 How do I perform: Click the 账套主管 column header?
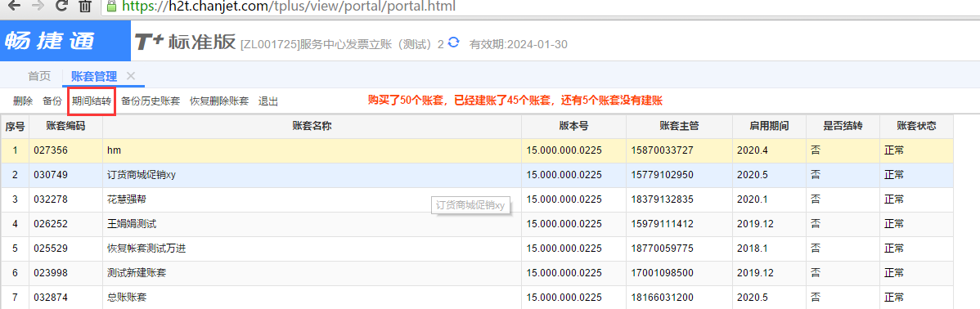coord(680,126)
